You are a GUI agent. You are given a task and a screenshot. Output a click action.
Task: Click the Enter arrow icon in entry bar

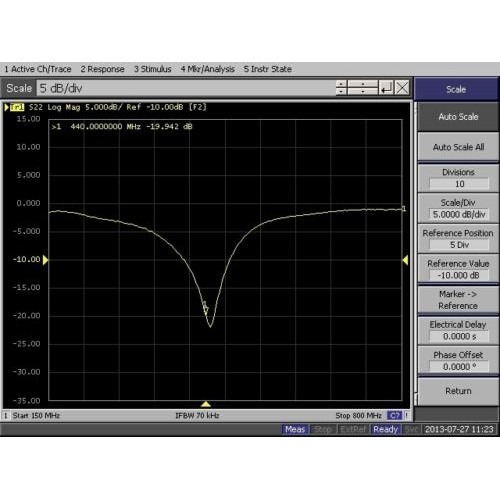[x=386, y=88]
